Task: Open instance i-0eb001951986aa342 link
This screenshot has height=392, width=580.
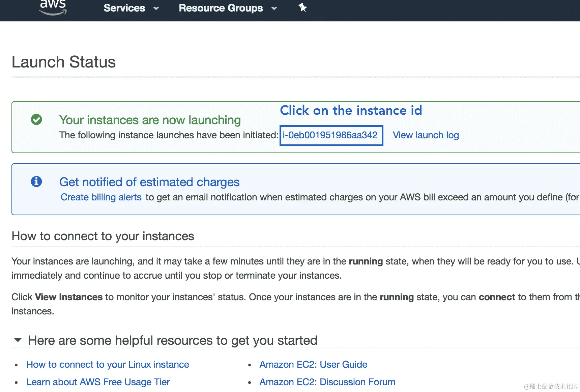Action: click(330, 135)
